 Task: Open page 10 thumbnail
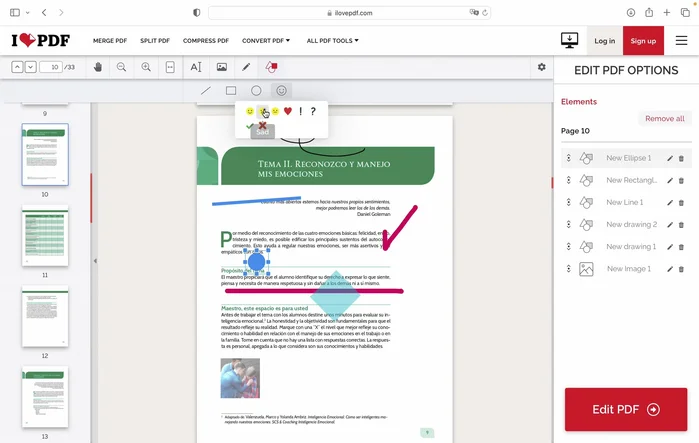(45, 154)
